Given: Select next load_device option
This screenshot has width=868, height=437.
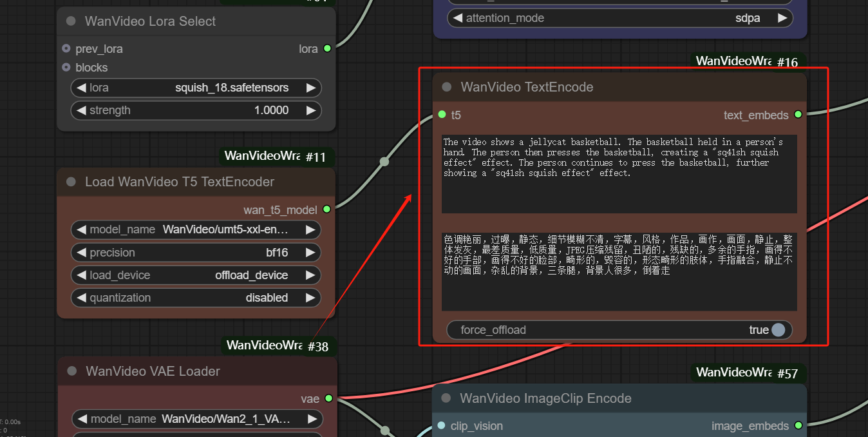Looking at the screenshot, I should 311,275.
